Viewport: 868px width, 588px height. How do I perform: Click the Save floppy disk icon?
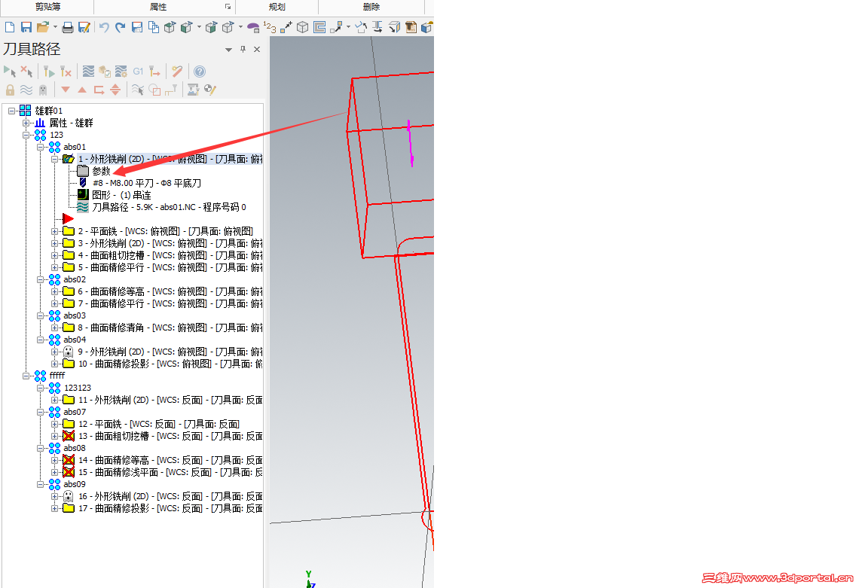click(26, 27)
